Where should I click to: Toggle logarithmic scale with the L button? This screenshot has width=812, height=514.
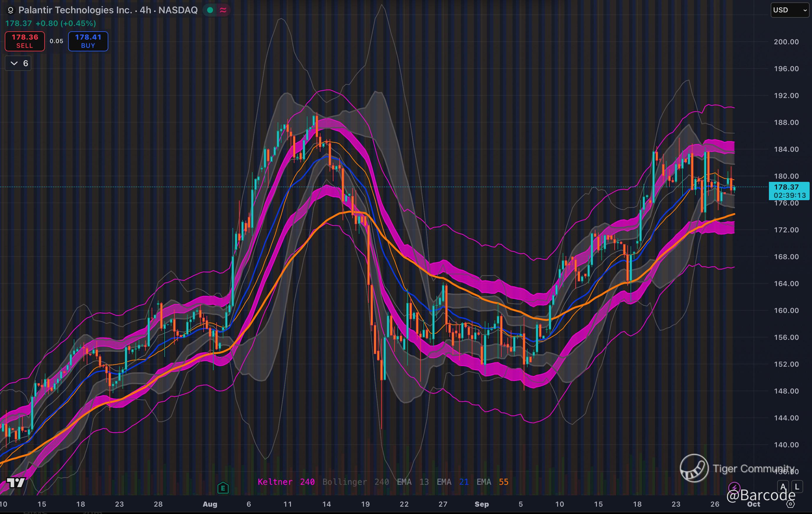797,487
